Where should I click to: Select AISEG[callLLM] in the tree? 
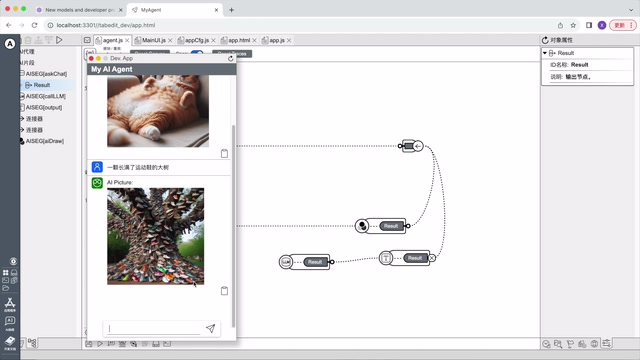pos(45,96)
